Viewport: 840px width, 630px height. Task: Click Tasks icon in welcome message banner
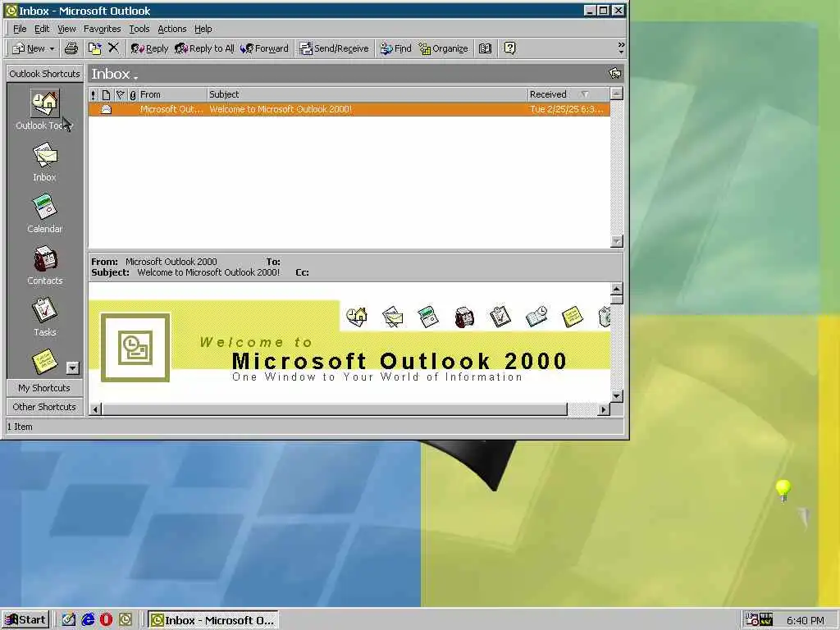coord(500,316)
